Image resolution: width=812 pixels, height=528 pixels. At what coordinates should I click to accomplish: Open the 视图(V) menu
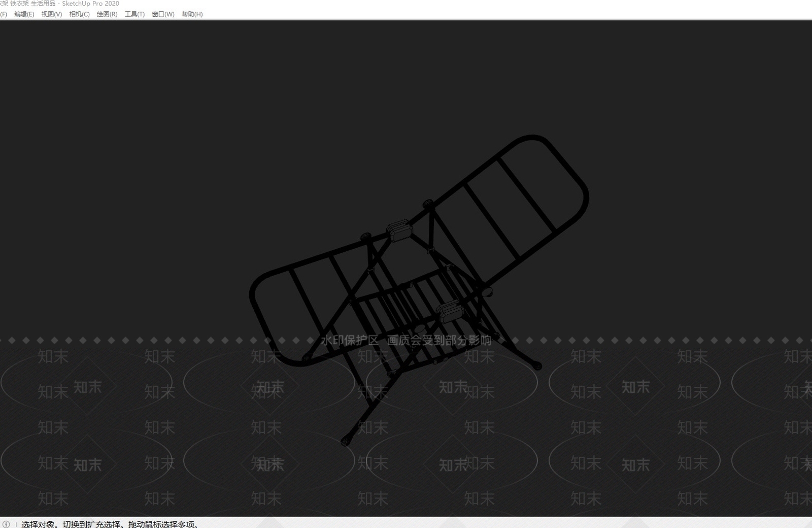click(x=52, y=14)
